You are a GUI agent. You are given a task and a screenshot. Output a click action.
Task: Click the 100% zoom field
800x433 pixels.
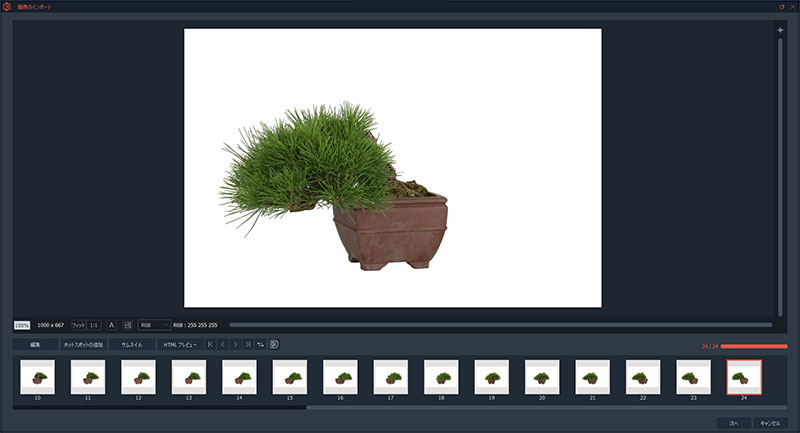tap(22, 325)
